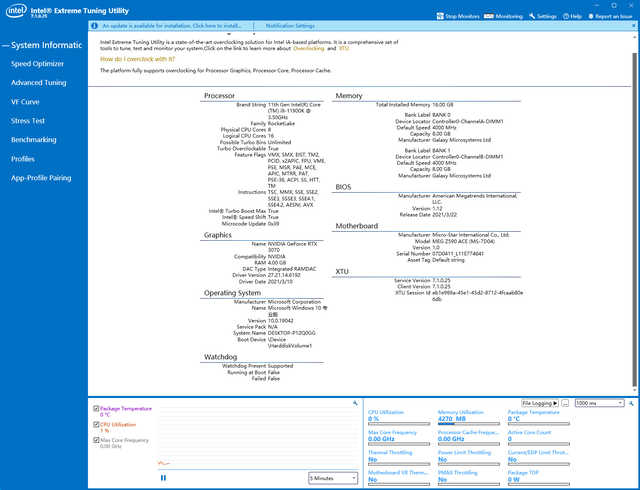Image resolution: width=640 pixels, height=490 pixels.
Task: Start File Logging
Action: (540, 403)
